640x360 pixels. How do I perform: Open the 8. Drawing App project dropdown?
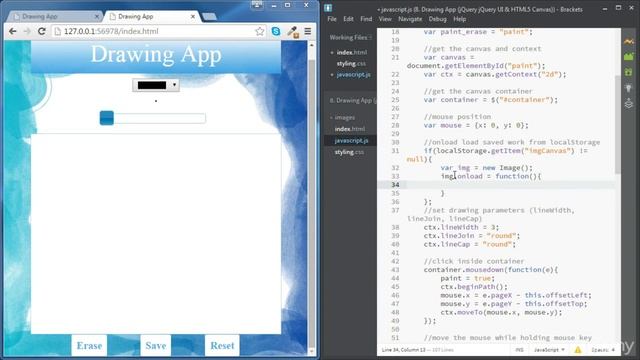tap(353, 100)
